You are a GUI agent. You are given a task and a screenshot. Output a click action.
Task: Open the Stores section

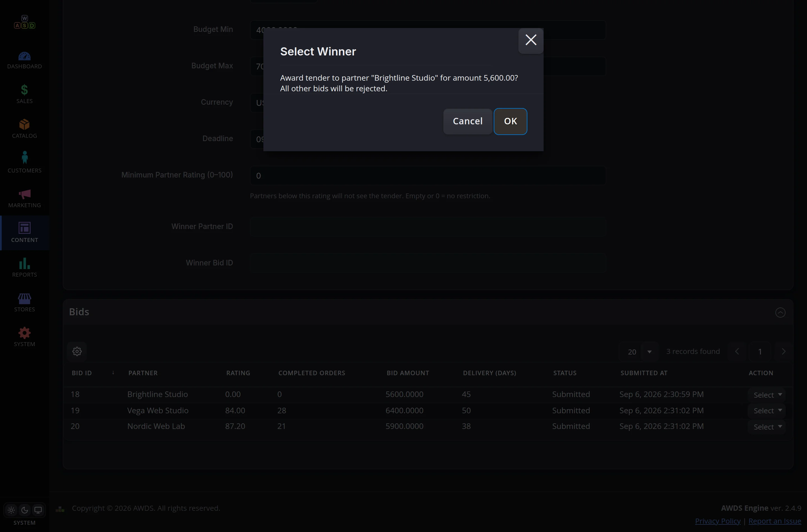coord(24,303)
